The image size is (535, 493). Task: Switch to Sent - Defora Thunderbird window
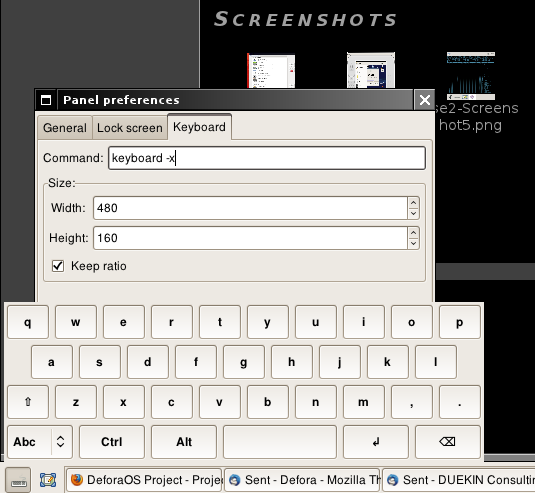coord(302,480)
